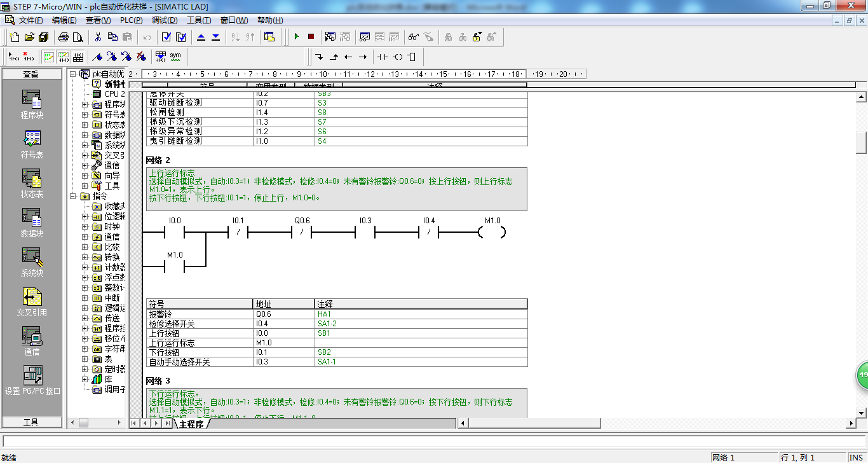Open the PLC(P) menu
Viewport: 868px width, 463px height.
(x=131, y=20)
